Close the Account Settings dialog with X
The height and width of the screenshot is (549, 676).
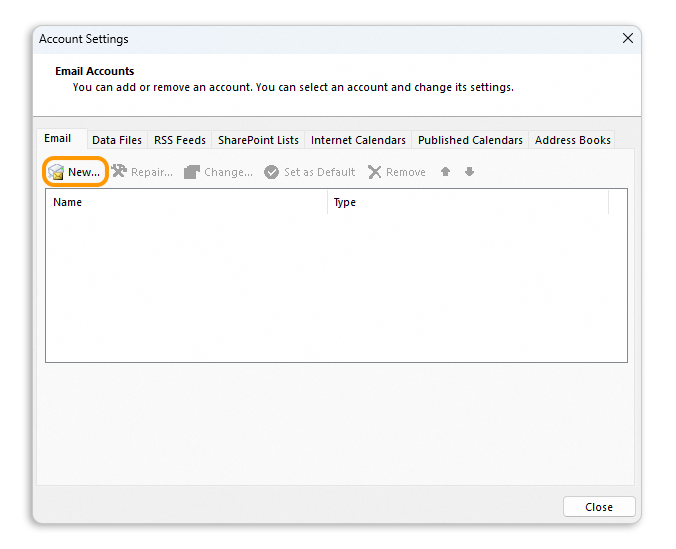click(x=628, y=38)
